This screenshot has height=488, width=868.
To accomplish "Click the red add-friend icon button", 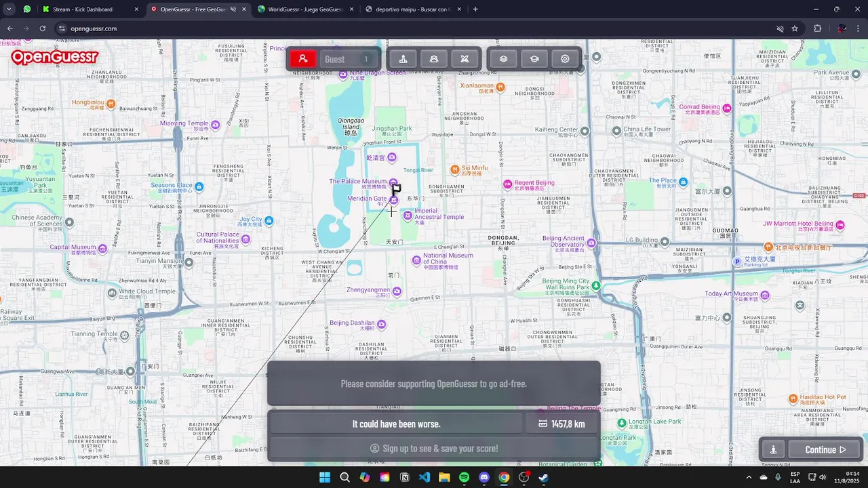I will (303, 59).
